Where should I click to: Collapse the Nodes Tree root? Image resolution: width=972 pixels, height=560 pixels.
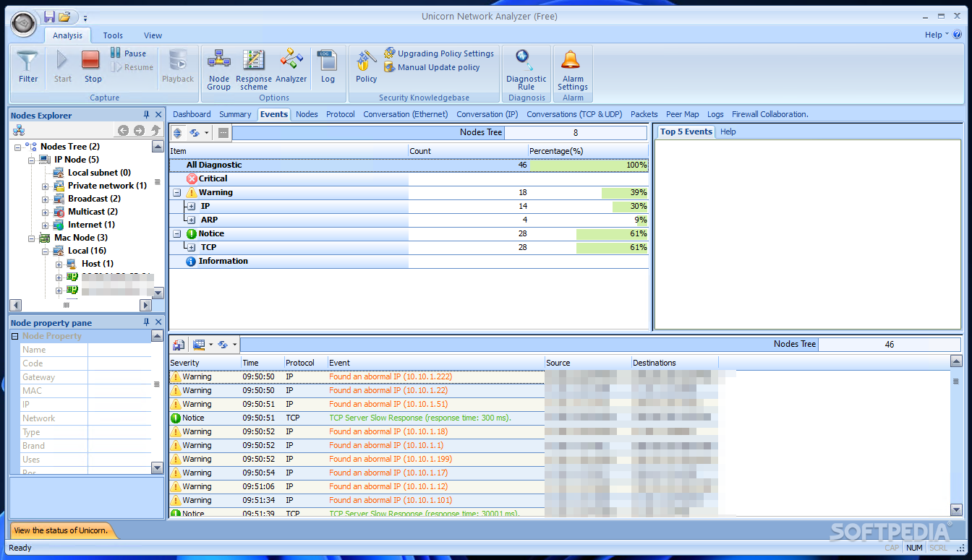point(17,147)
